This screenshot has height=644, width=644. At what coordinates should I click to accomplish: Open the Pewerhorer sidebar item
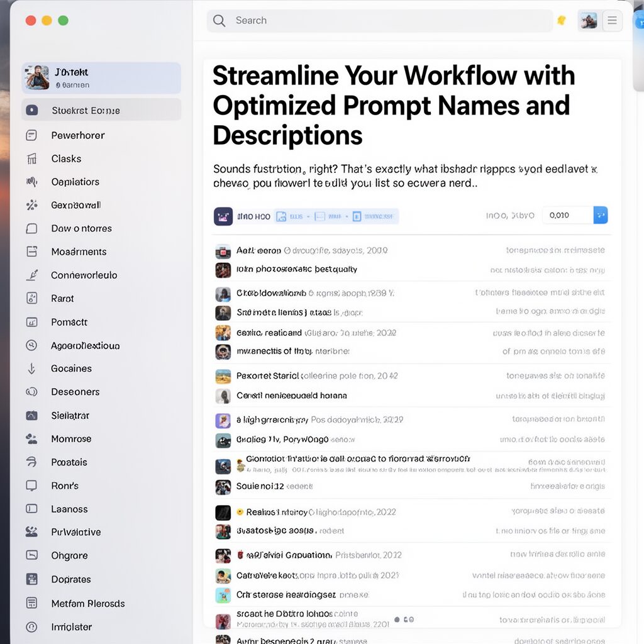tap(78, 135)
